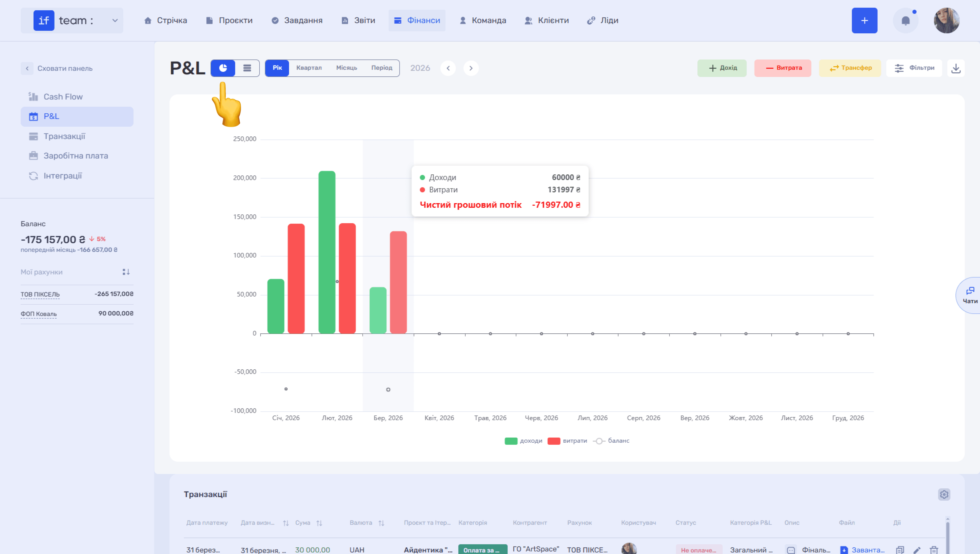
Task: Click the 'Загальний …' P&L category cell
Action: pyautogui.click(x=751, y=550)
